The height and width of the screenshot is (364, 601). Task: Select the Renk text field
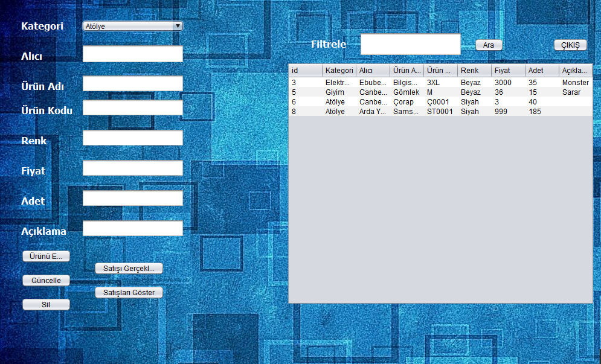coord(132,138)
